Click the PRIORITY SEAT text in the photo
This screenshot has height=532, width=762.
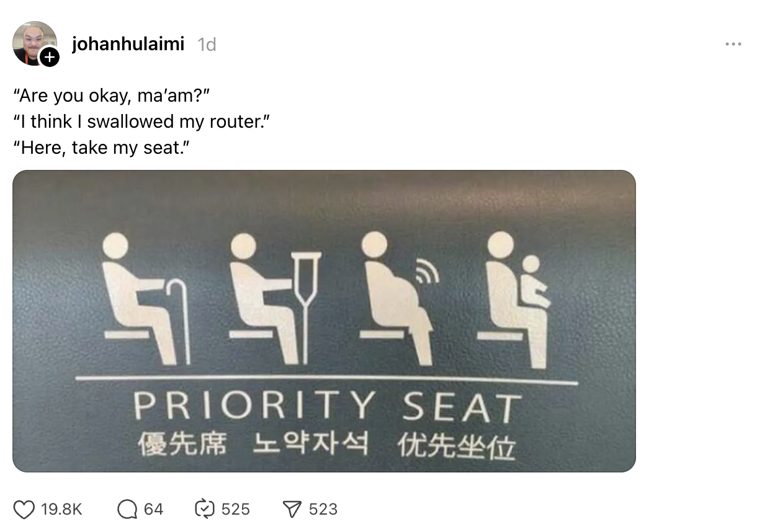pyautogui.click(x=327, y=407)
